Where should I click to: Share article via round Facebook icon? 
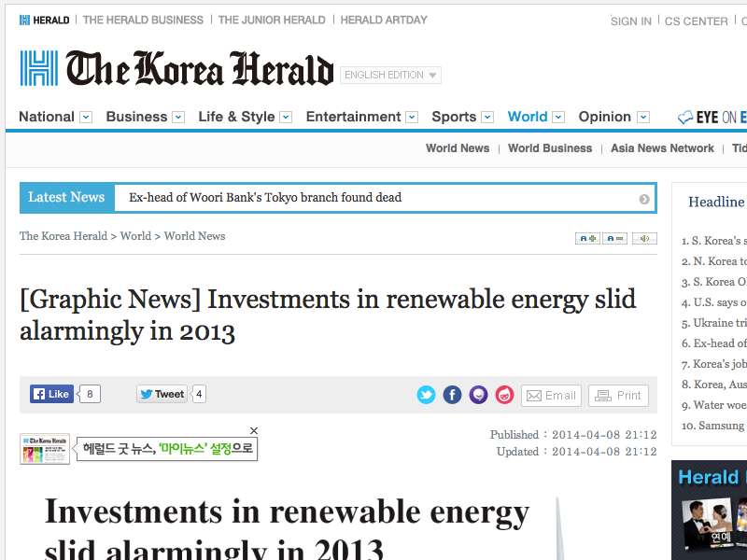[x=452, y=395]
